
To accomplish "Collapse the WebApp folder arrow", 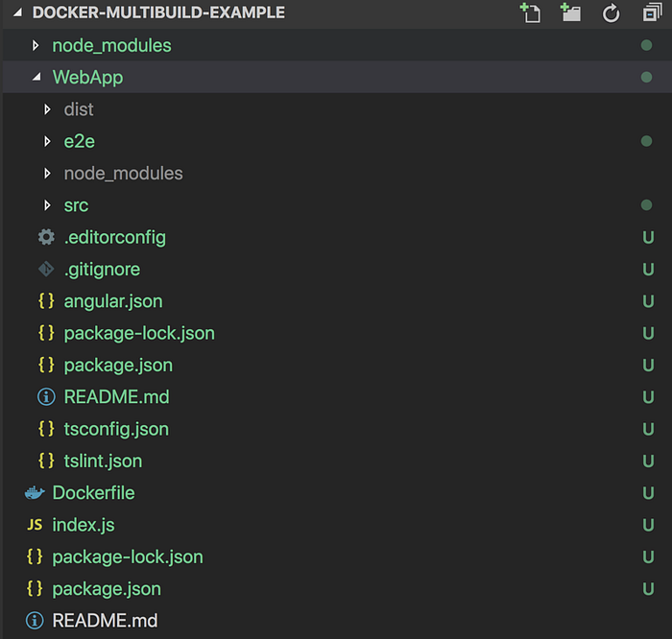I will point(36,77).
